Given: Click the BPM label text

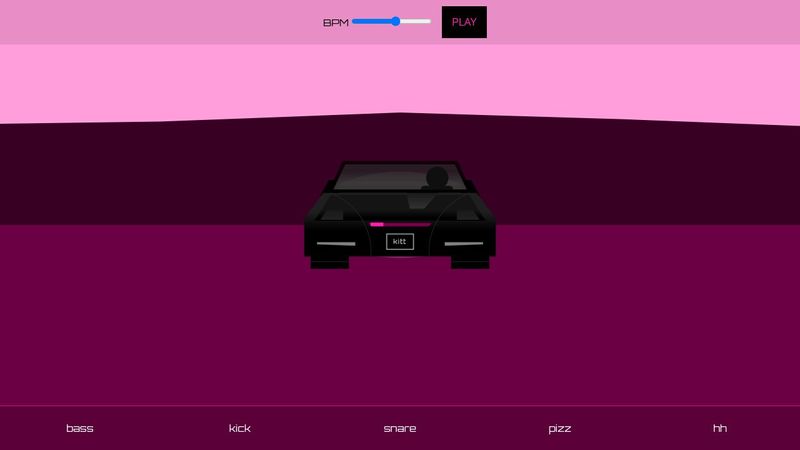Looking at the screenshot, I should point(336,22).
